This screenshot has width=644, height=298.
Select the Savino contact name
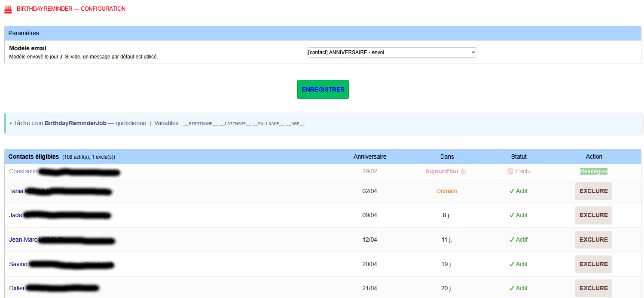pos(18,264)
